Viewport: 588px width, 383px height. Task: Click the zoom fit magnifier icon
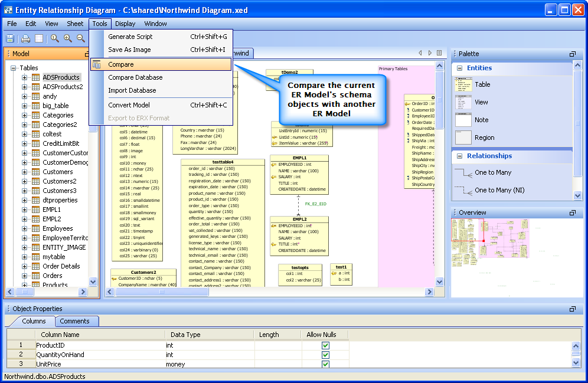coord(55,38)
